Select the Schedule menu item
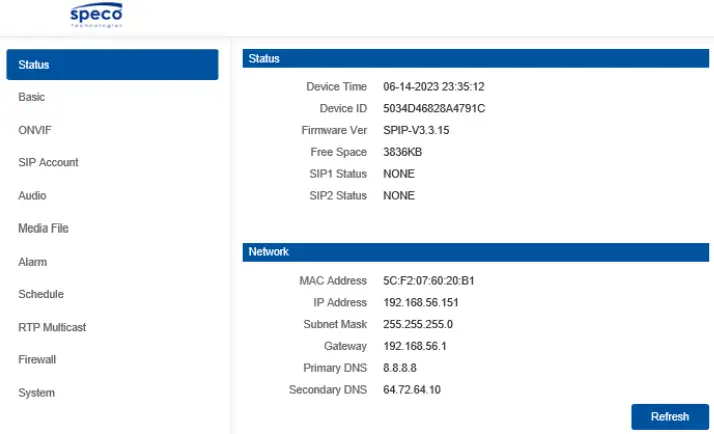 pos(41,294)
